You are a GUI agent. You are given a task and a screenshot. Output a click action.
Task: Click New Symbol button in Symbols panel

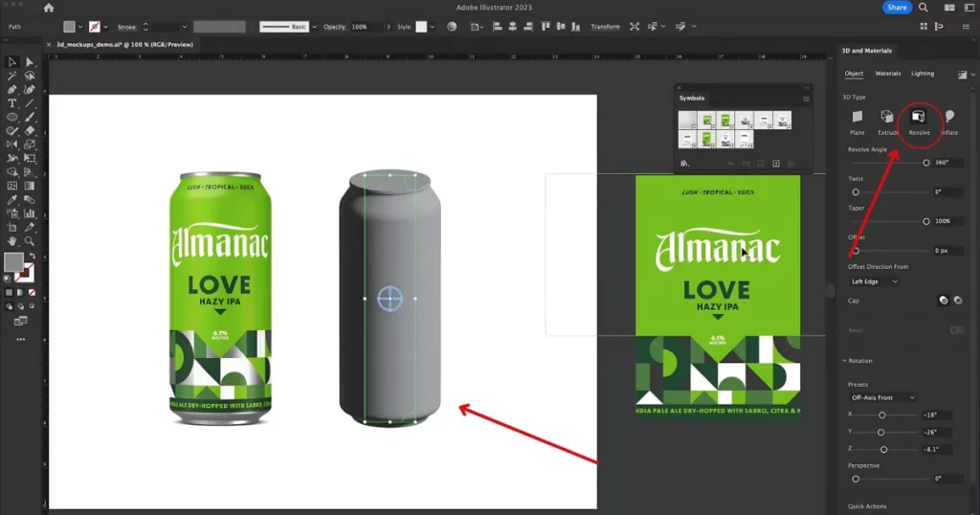(776, 164)
